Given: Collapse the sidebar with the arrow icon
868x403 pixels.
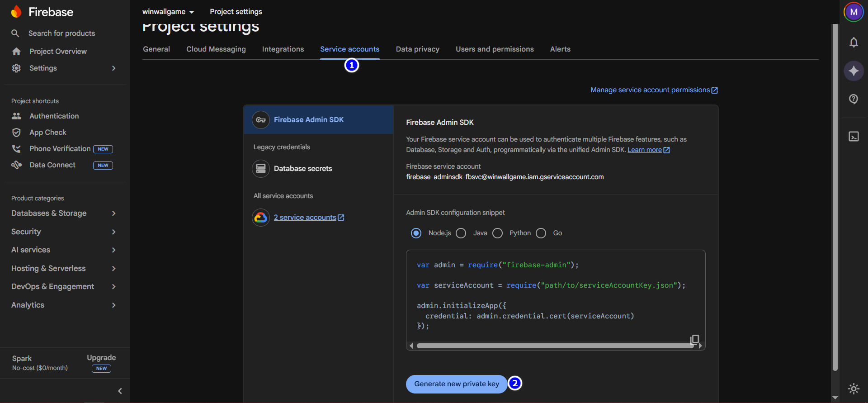Looking at the screenshot, I should point(120,391).
